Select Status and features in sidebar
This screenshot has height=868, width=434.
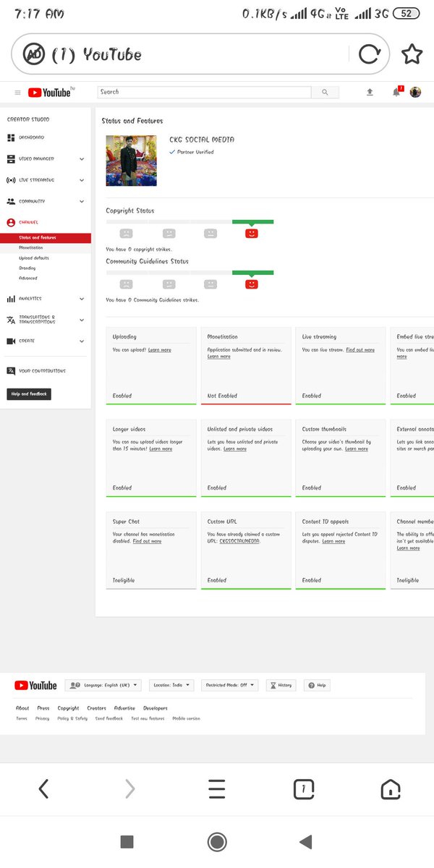point(46,237)
